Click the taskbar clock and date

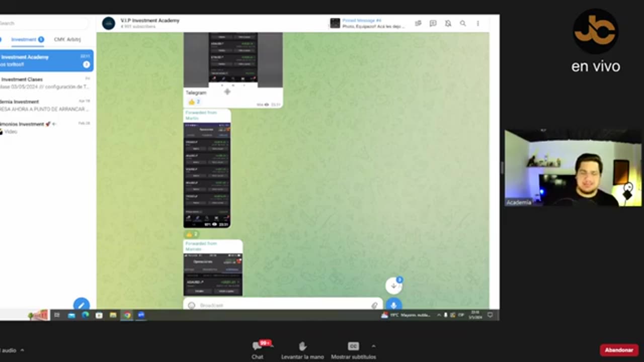(475, 315)
